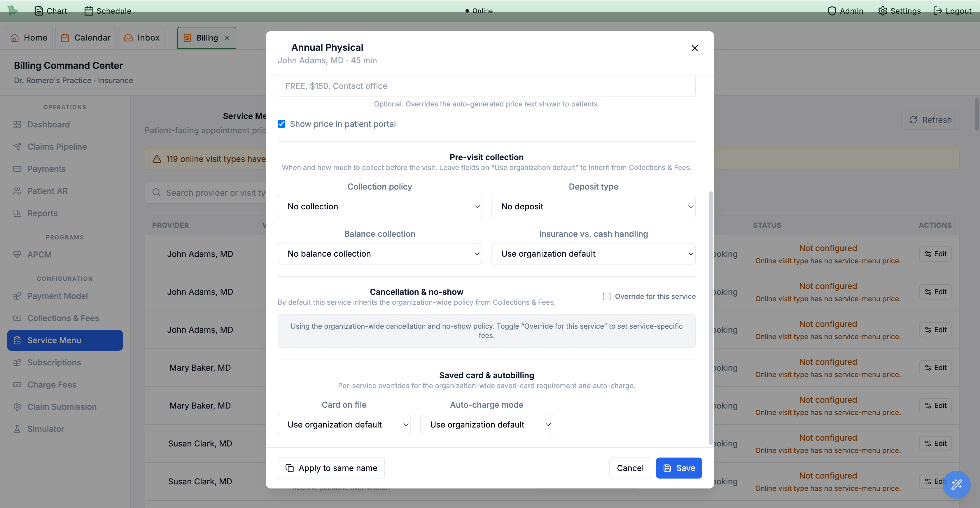Open Settings gear in top bar
Screen dimensions: 980x508
[x=899, y=11]
